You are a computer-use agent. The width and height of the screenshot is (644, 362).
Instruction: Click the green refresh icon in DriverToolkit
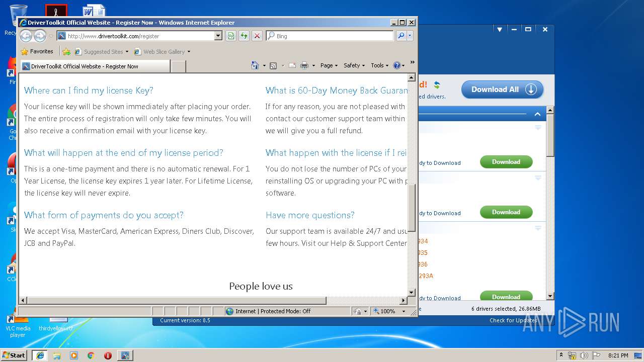[437, 85]
